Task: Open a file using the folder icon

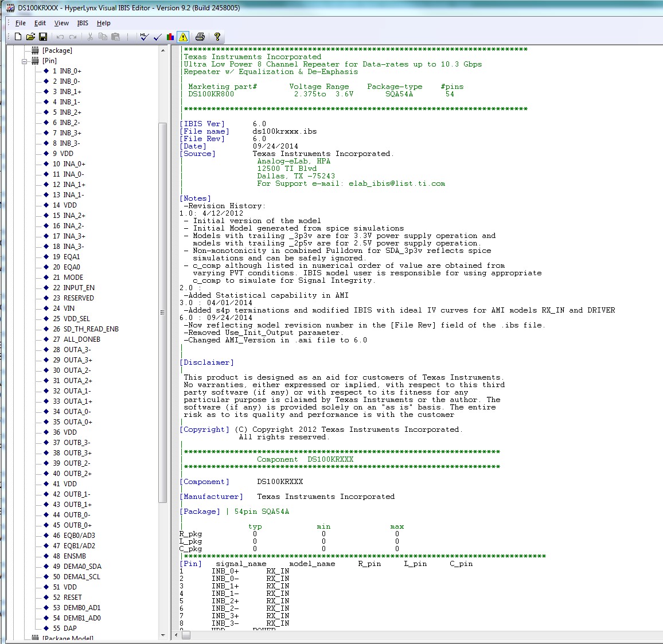Action: click(x=30, y=37)
